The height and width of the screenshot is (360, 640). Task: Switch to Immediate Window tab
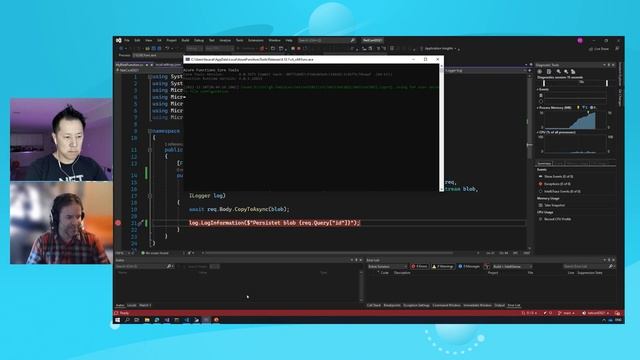pos(477,305)
